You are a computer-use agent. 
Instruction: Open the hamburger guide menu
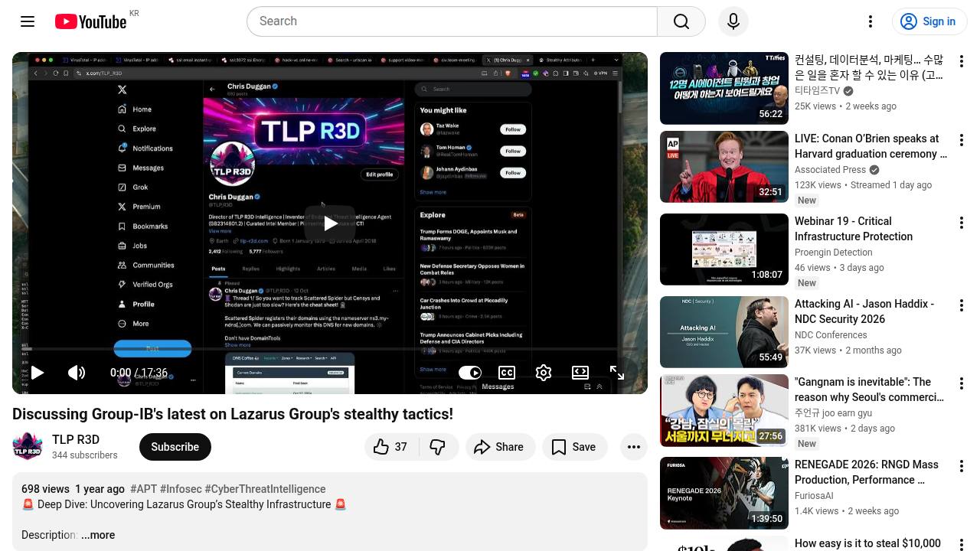pyautogui.click(x=28, y=21)
